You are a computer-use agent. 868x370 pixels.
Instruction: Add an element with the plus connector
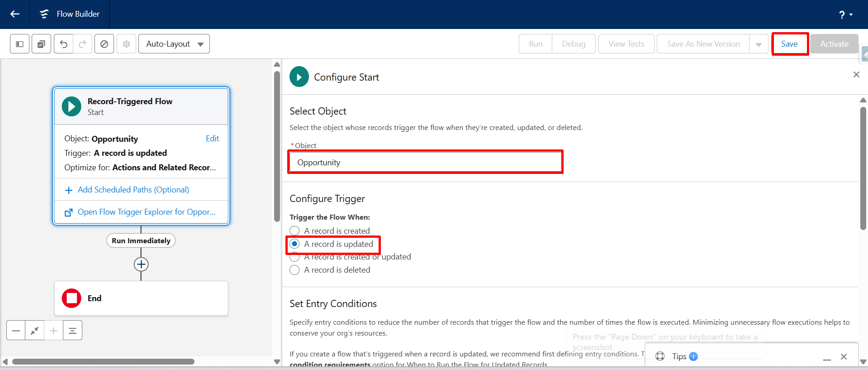(x=141, y=264)
